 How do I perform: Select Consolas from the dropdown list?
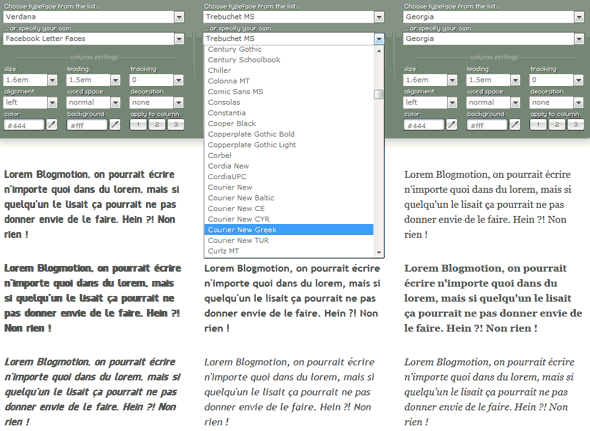tap(224, 102)
